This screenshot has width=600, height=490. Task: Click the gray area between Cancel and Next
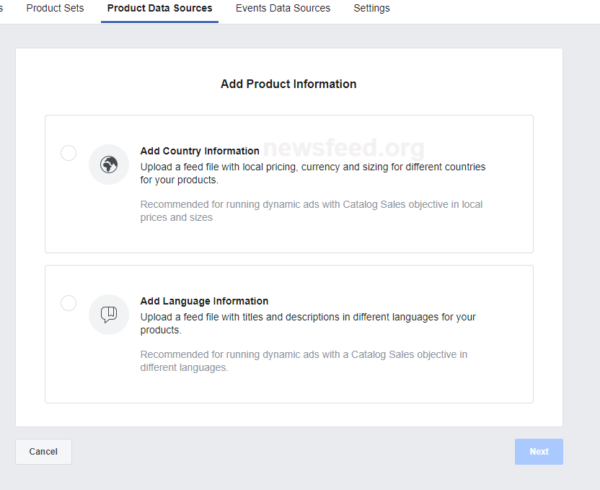coord(290,451)
